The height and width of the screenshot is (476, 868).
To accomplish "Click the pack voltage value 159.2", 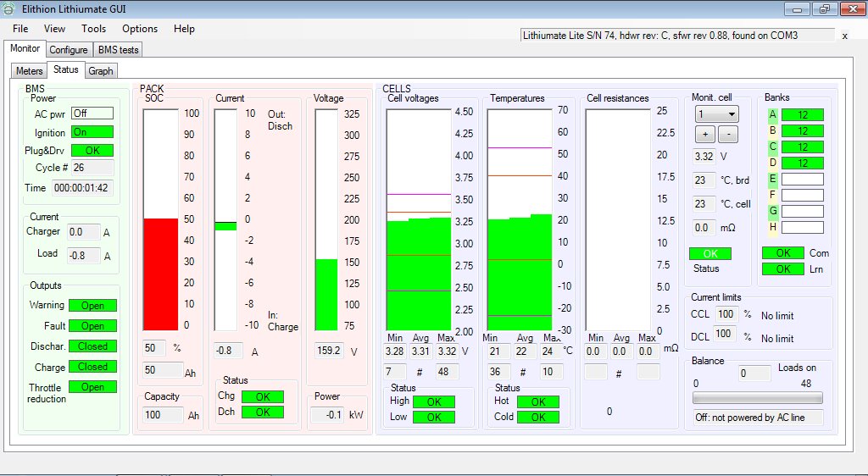I will 329,351.
